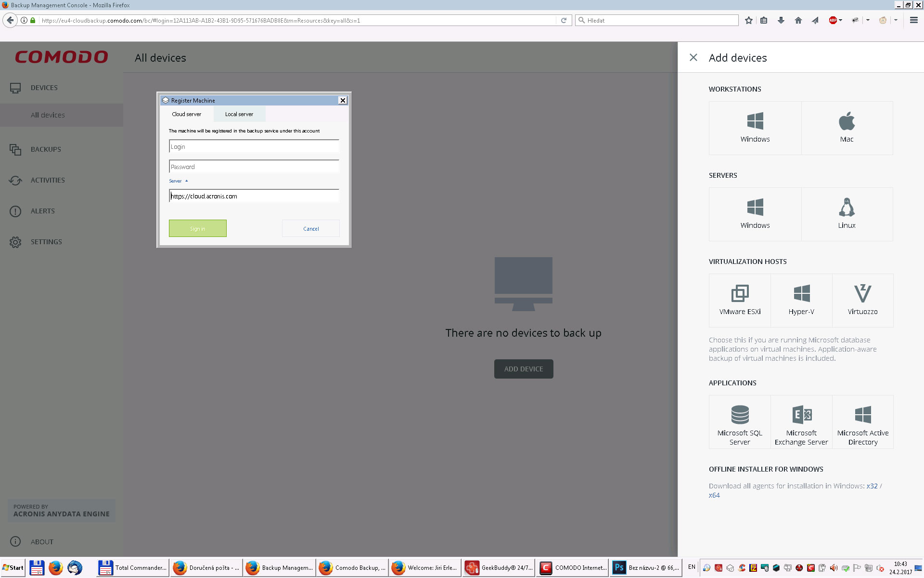Go to Firefox home page
The width and height of the screenshot is (924, 578).
coord(798,20)
